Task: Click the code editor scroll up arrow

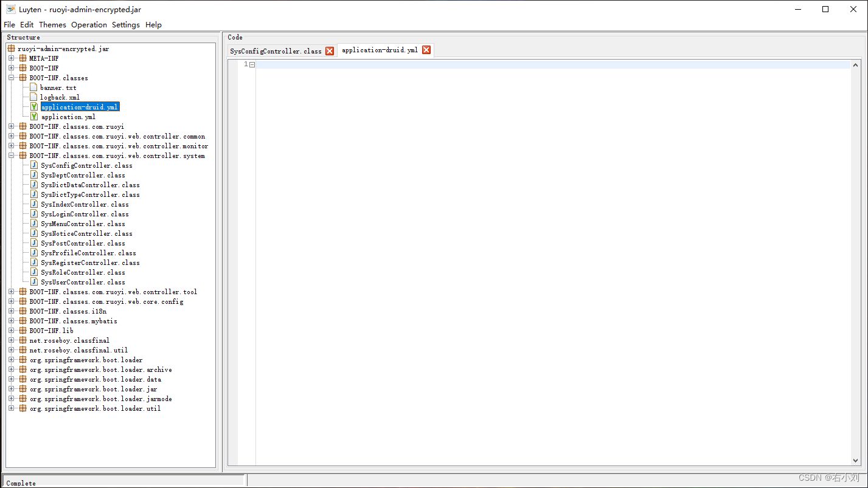Action: click(x=855, y=65)
